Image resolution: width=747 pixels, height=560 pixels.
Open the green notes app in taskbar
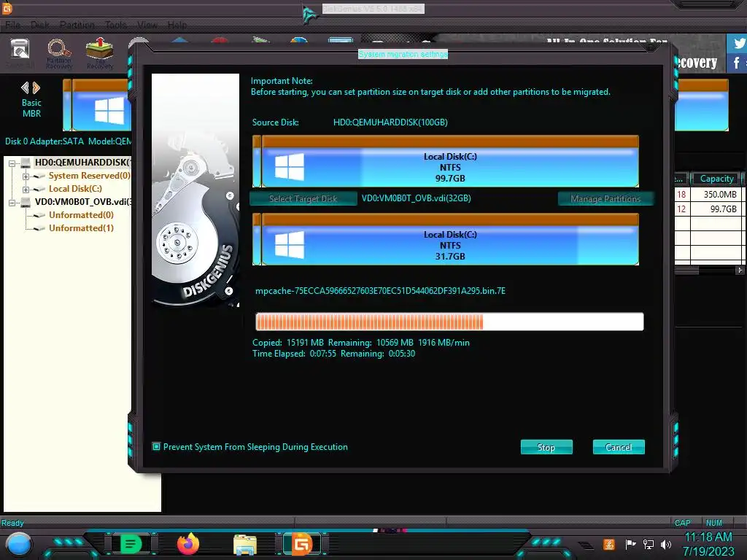coord(131,544)
